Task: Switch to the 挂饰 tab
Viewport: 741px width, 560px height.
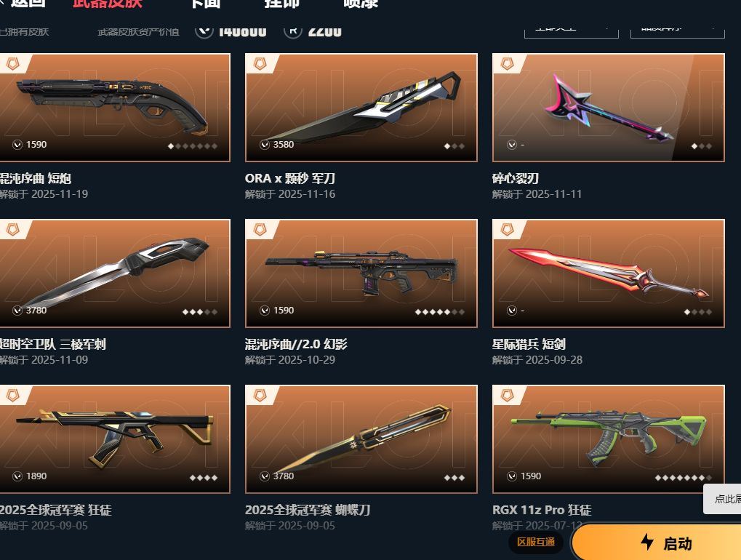Action: coord(281,4)
